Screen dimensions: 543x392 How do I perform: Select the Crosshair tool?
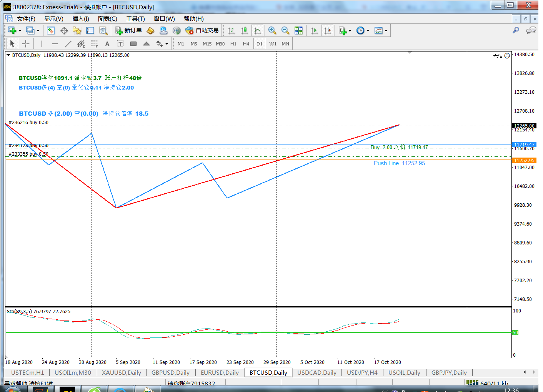[26, 44]
